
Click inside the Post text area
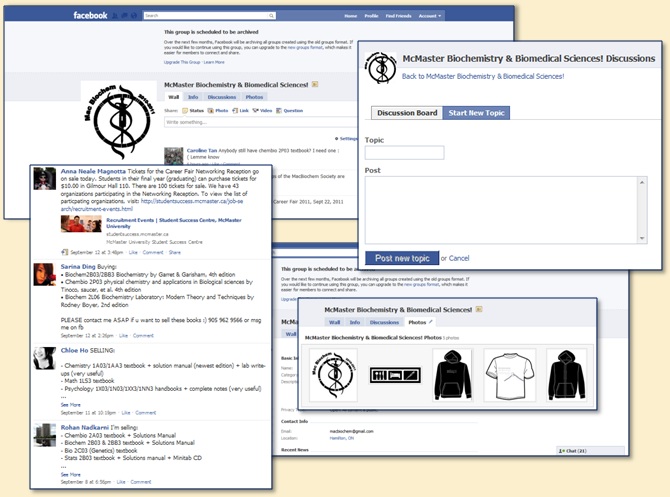[x=502, y=210]
